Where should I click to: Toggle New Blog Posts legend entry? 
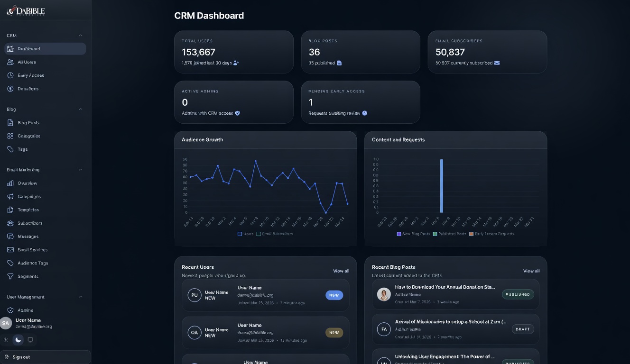(x=413, y=234)
